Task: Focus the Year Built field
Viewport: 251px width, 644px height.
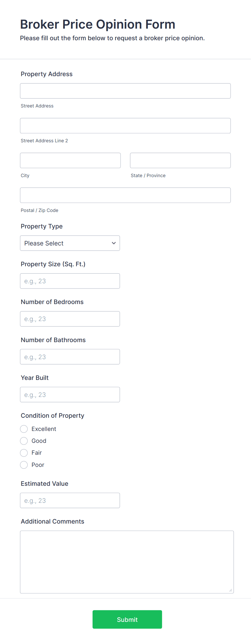Action: pyautogui.click(x=70, y=395)
